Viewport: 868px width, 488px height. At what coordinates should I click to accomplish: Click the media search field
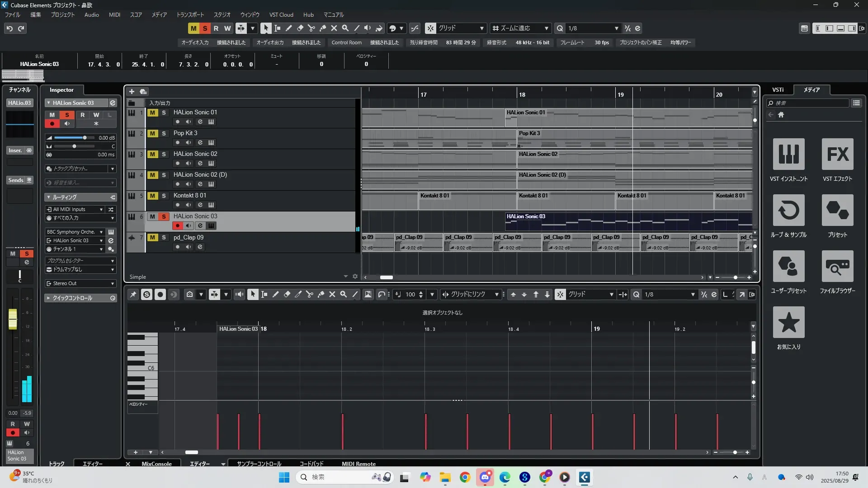click(809, 103)
